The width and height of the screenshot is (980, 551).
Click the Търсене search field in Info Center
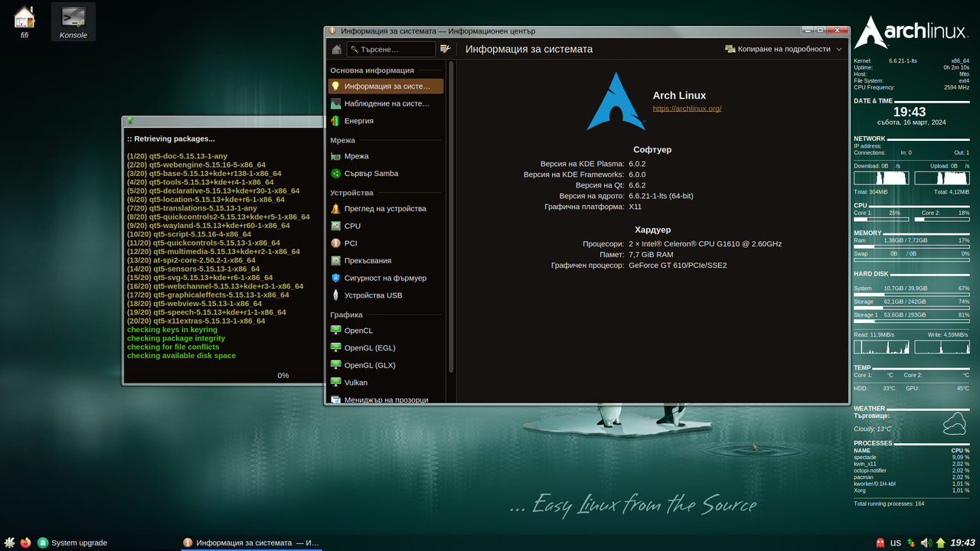(391, 49)
